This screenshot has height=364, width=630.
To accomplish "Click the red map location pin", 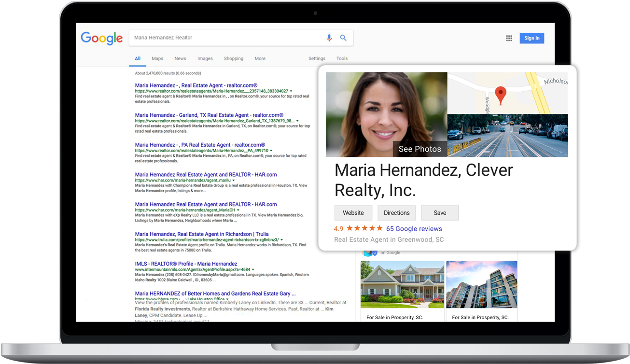I will [x=501, y=96].
